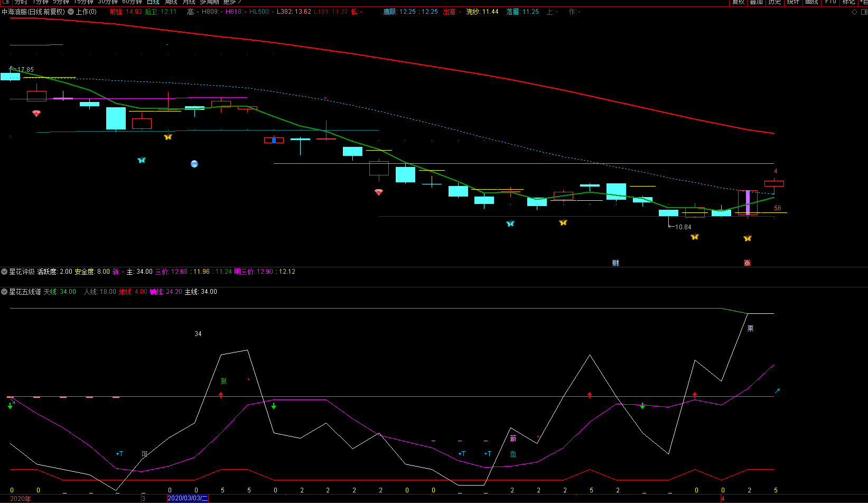Image resolution: width=868 pixels, height=503 pixels.
Task: Click the 财 marker at bottom of price chart
Action: click(x=615, y=263)
